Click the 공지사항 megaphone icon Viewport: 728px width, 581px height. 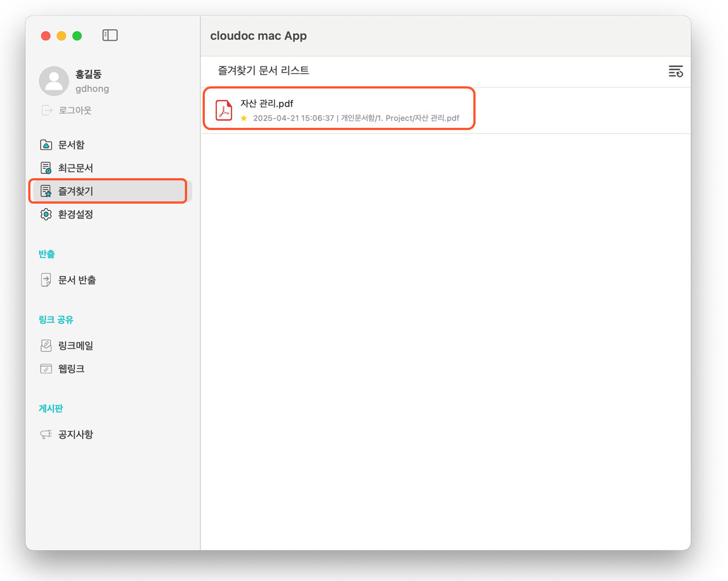point(47,435)
